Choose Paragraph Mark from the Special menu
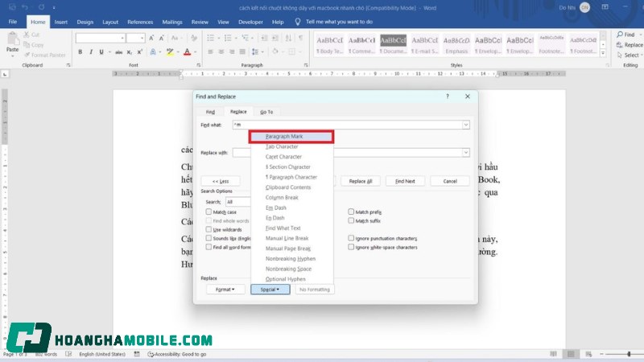The height and width of the screenshot is (362, 644). 291,138
